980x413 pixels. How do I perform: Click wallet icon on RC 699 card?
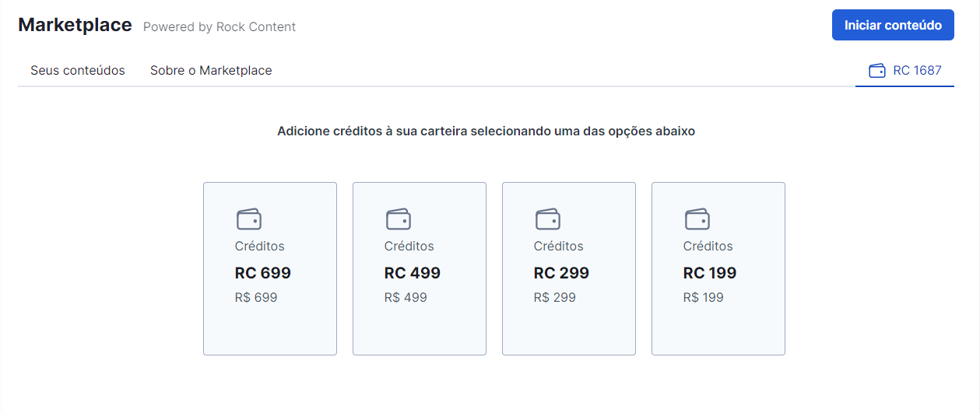pos(249,219)
